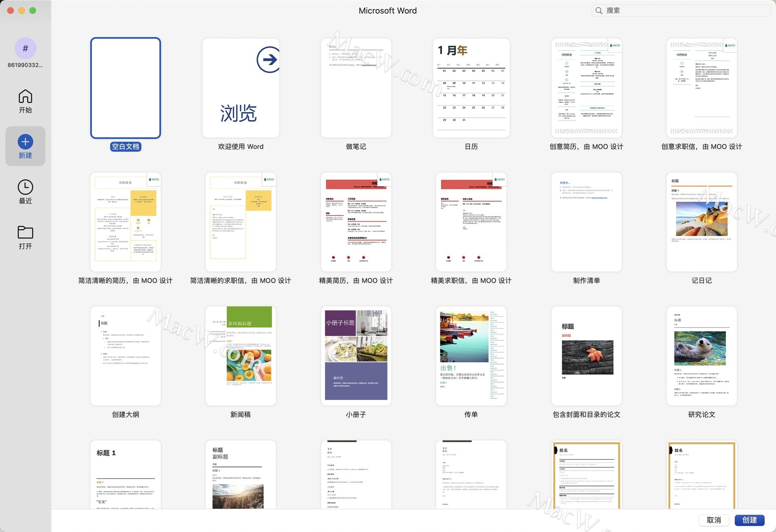This screenshot has width=776, height=532.
Task: Select the 新闻稿 newsletter template
Action: pyautogui.click(x=241, y=356)
